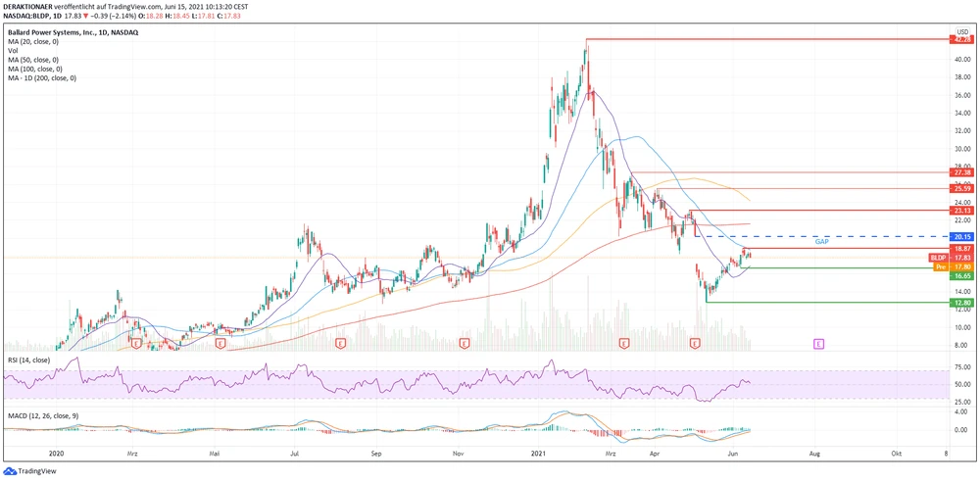Click the green 12.80 support price label

960,303
